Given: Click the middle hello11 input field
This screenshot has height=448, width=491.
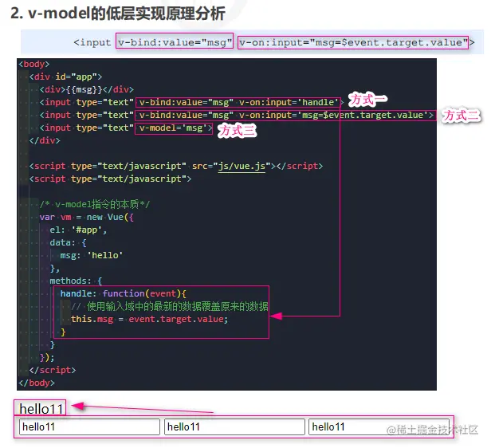Looking at the screenshot, I should coord(234,426).
